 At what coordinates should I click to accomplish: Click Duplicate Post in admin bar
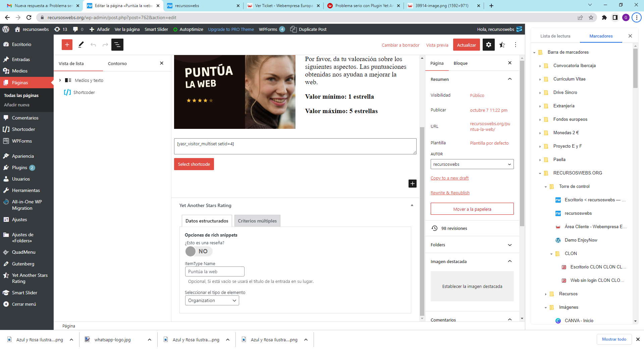coord(308,29)
